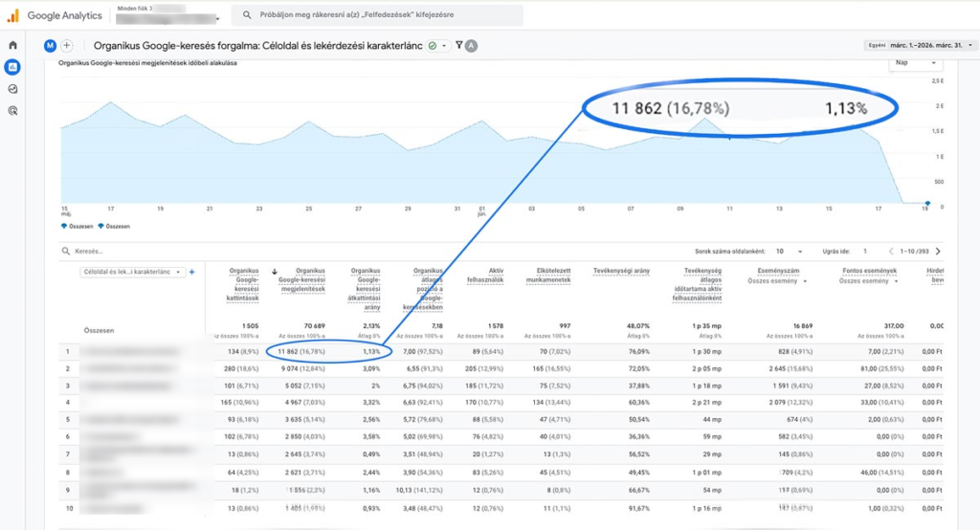Toggle the second Összesen chart legend item
This screenshot has width=980, height=530.
pyautogui.click(x=114, y=226)
